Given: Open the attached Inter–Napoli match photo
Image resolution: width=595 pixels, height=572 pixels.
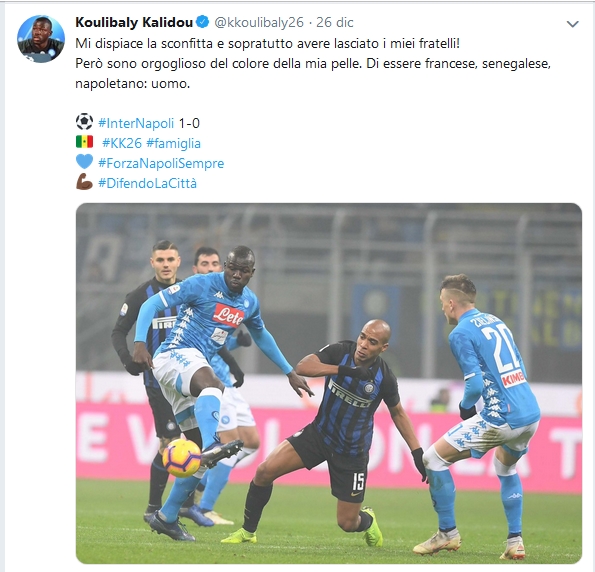Looking at the screenshot, I should (329, 383).
